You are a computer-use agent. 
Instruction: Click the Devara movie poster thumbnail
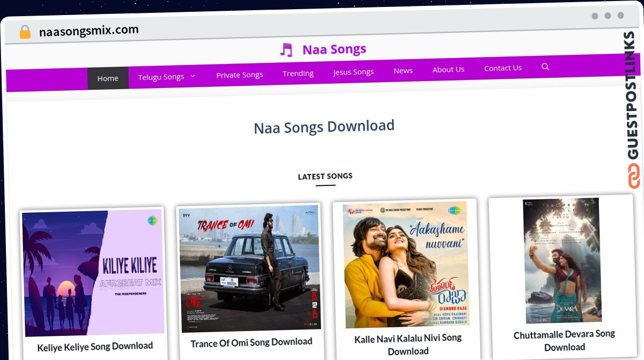coord(562,261)
